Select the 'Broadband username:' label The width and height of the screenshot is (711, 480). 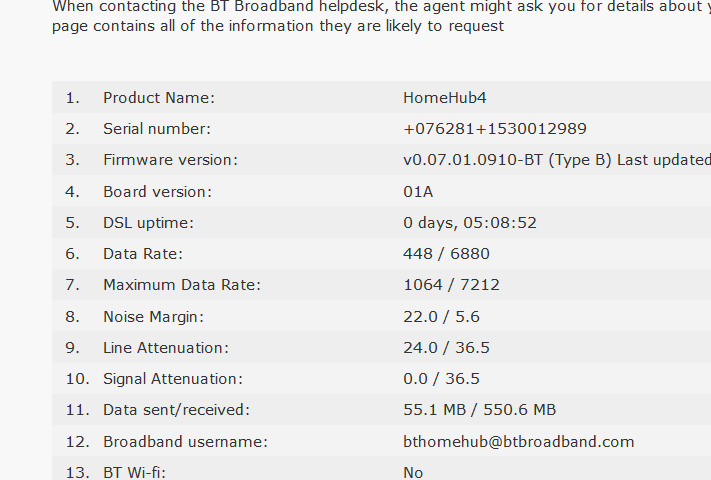(x=185, y=442)
